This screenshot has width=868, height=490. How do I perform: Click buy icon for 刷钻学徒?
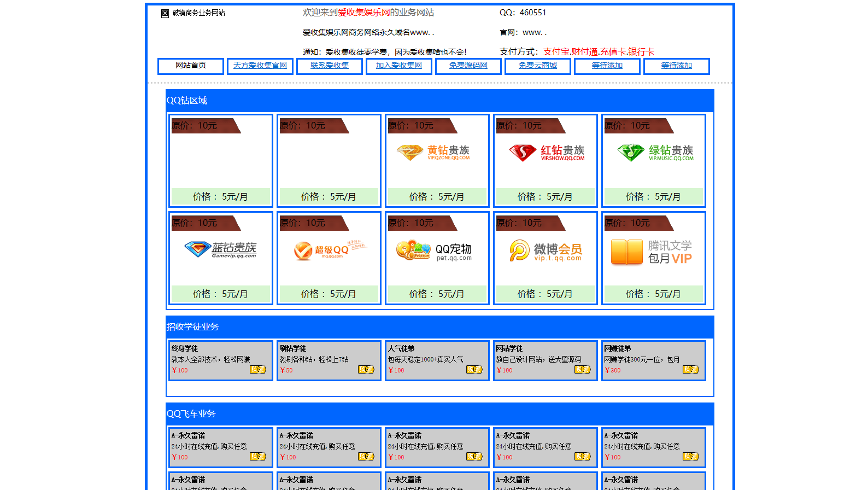[366, 370]
